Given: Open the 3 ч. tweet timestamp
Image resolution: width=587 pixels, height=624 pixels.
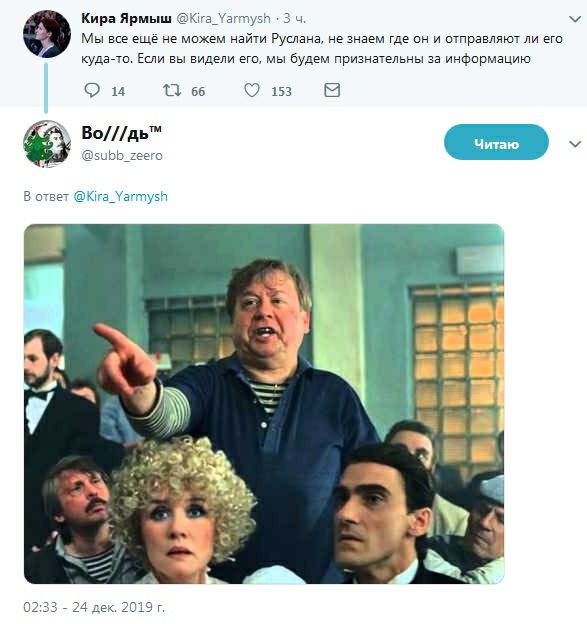Looking at the screenshot, I should click(294, 18).
